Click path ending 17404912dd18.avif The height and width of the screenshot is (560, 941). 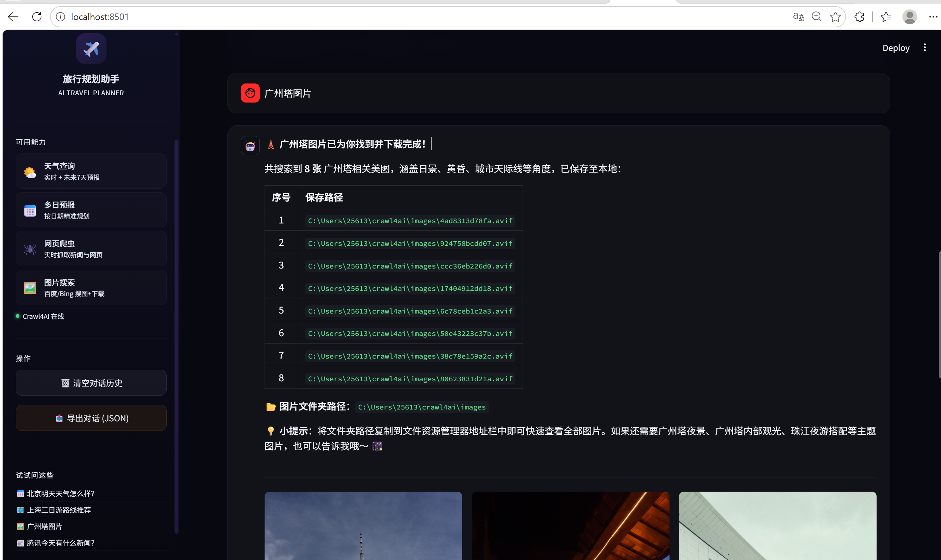[410, 288]
